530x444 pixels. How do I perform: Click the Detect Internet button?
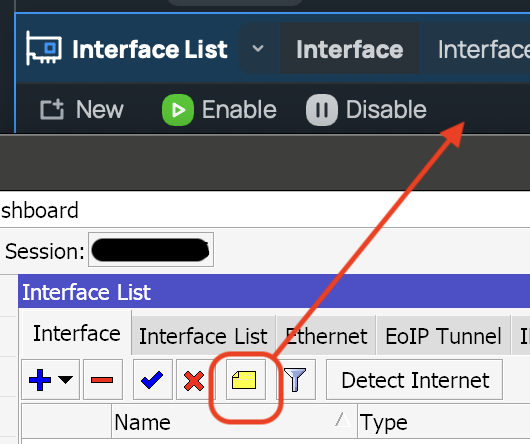coord(414,380)
